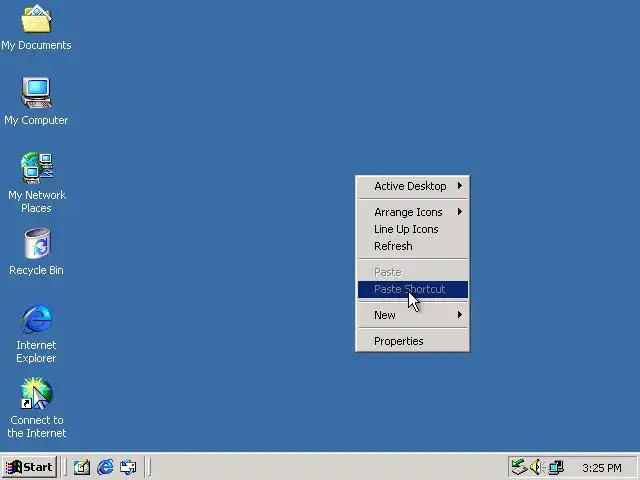Screen dimensions: 640x480
Task: Click the safely remove hardware tray icon
Action: pyautogui.click(x=519, y=467)
